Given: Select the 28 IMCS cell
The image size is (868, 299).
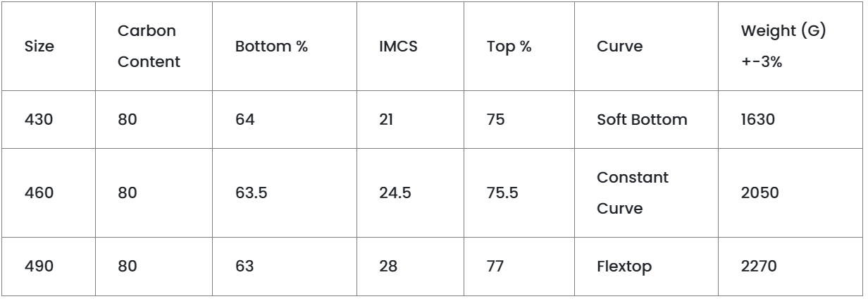Looking at the screenshot, I should click(388, 267).
